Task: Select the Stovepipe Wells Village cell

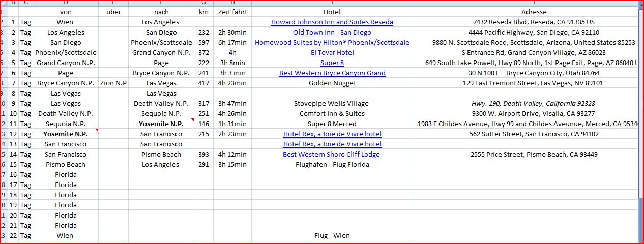Action: (x=332, y=104)
